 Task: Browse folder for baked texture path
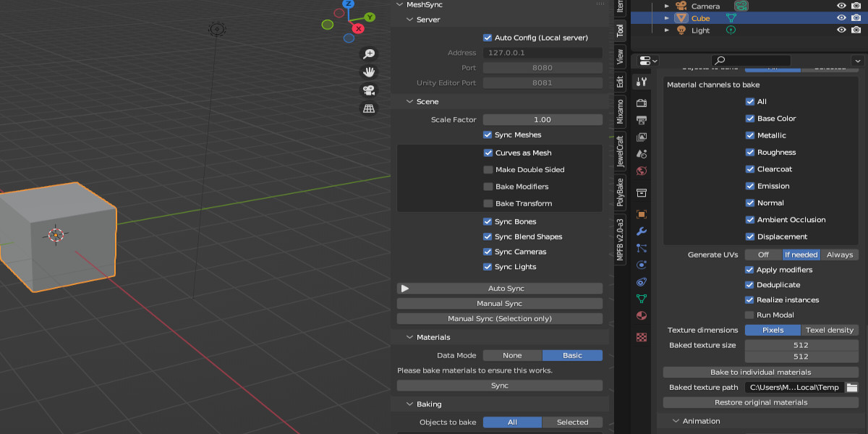[x=852, y=388]
